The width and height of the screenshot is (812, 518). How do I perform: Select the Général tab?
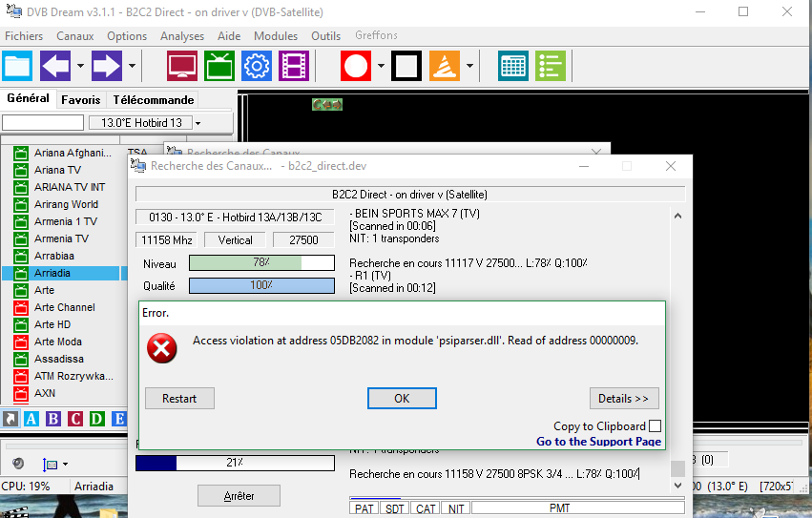point(28,98)
